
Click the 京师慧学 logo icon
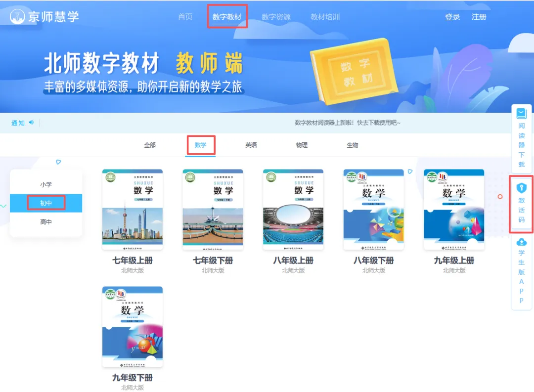click(x=17, y=16)
